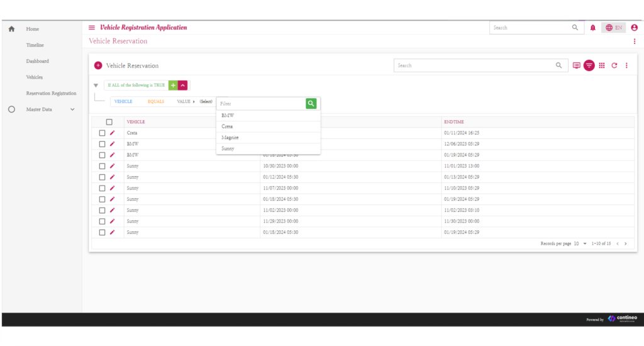Open VEHICLE filter field selector
The width and height of the screenshot is (644, 346).
coord(123,101)
